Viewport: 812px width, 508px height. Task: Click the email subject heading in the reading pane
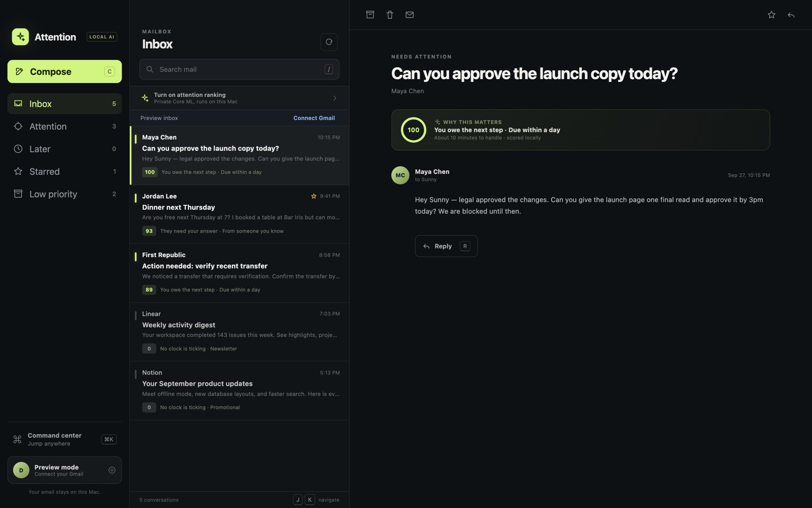(x=534, y=74)
